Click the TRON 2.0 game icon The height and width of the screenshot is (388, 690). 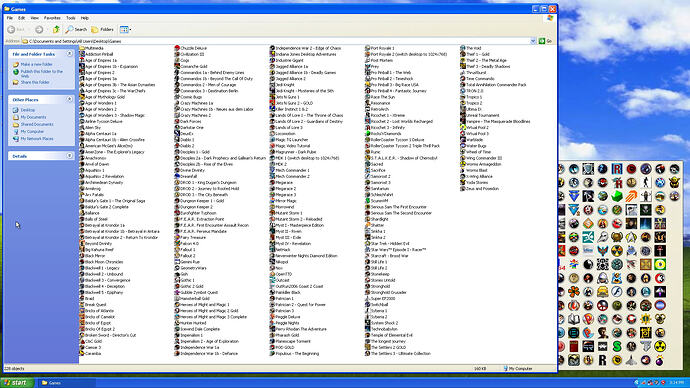click(x=463, y=91)
